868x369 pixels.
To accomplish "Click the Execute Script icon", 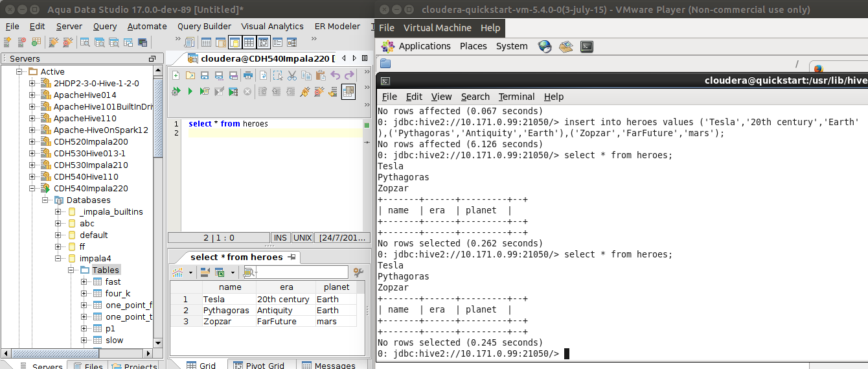I will pyautogui.click(x=204, y=91).
